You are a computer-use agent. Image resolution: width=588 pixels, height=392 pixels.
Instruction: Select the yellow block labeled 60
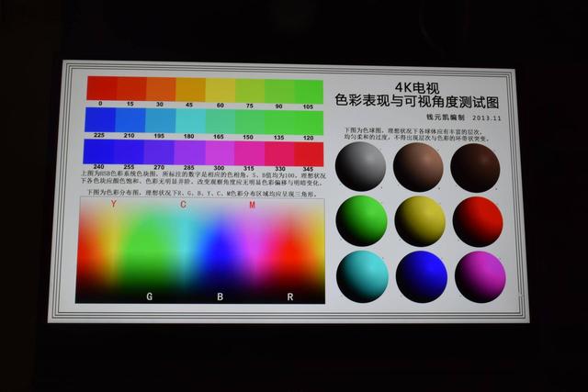pyautogui.click(x=220, y=90)
